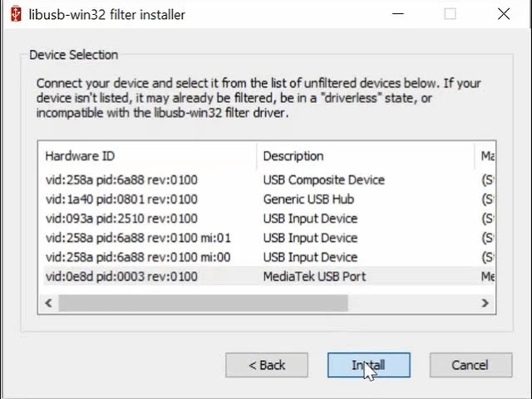Click the libusb-win32 app icon in title bar

tap(15, 14)
